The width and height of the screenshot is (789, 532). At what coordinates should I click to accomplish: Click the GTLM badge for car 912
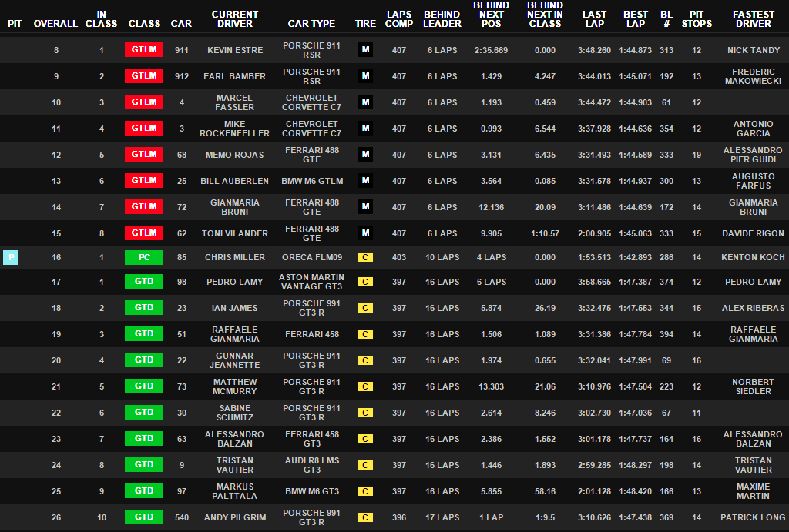tap(144, 76)
